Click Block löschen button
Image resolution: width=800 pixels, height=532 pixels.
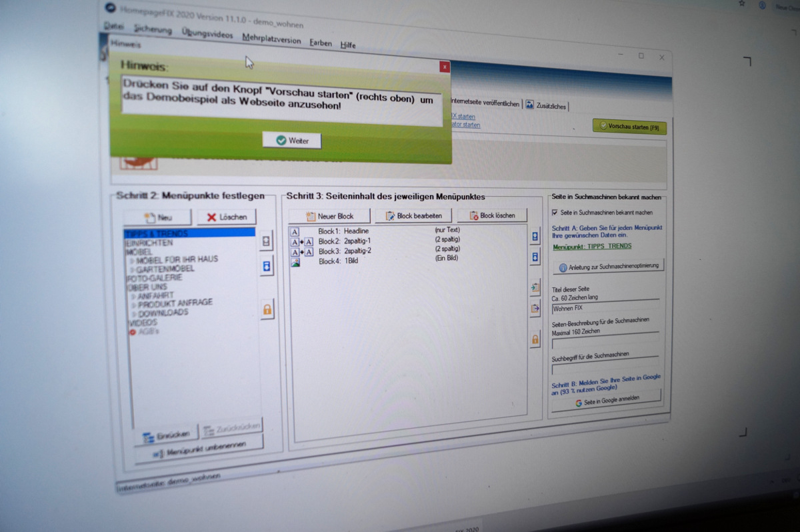coord(492,215)
